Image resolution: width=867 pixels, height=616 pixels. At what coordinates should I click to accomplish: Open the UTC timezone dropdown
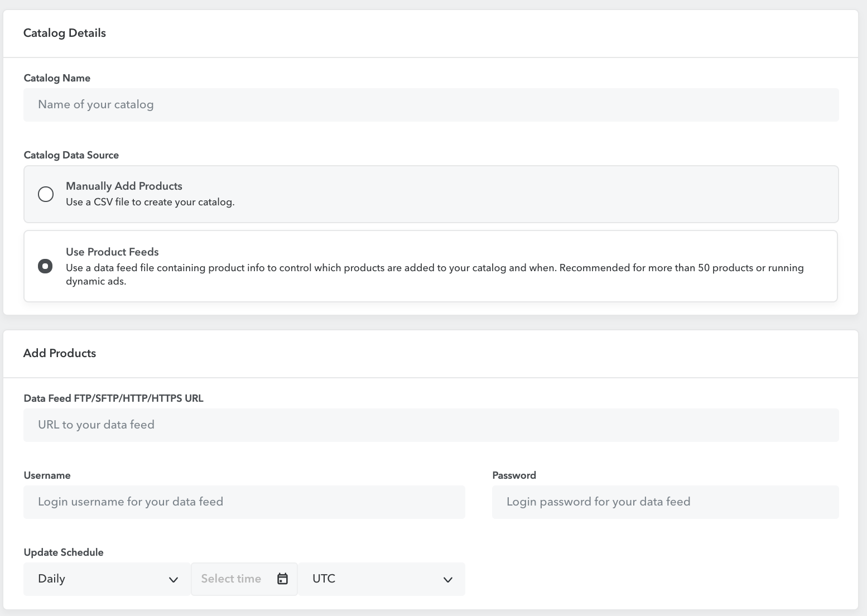coord(381,579)
